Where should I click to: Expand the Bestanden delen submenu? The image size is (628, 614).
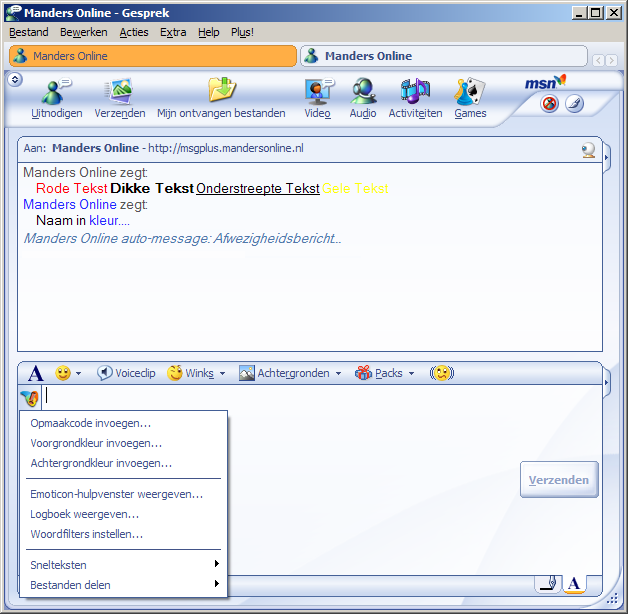tap(124, 585)
